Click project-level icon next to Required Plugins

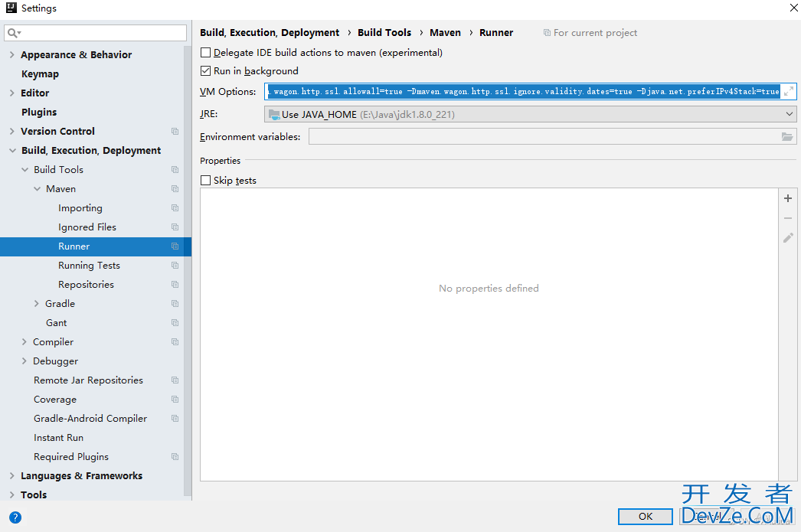tap(175, 457)
